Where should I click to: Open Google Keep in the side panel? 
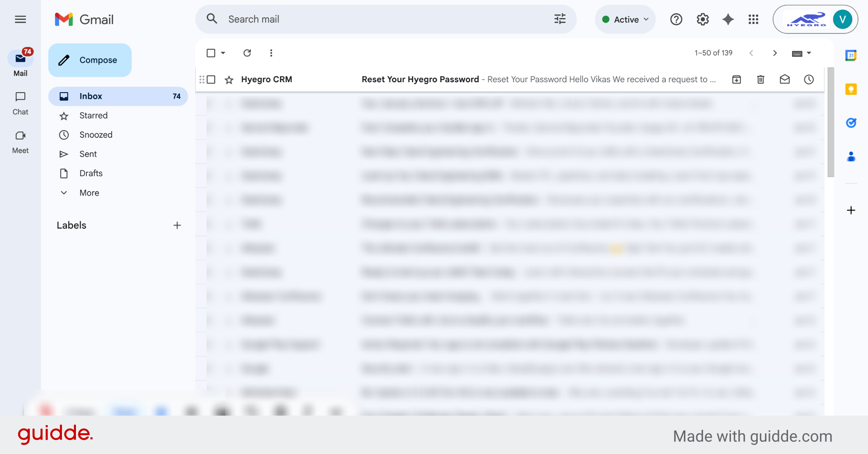[851, 89]
